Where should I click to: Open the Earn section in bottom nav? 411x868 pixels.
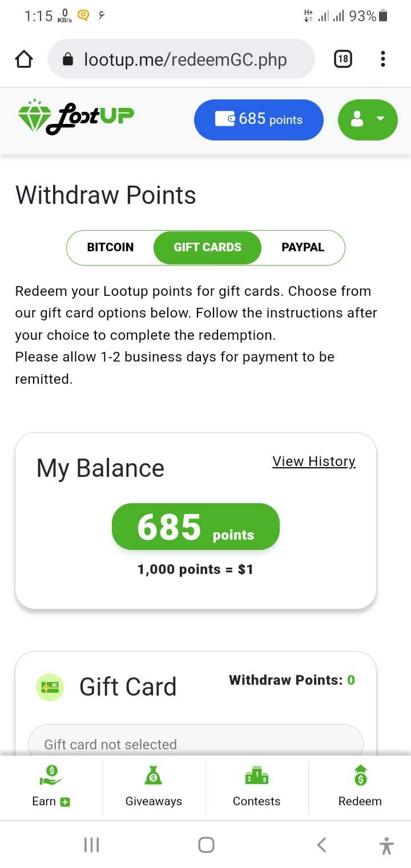point(51,786)
